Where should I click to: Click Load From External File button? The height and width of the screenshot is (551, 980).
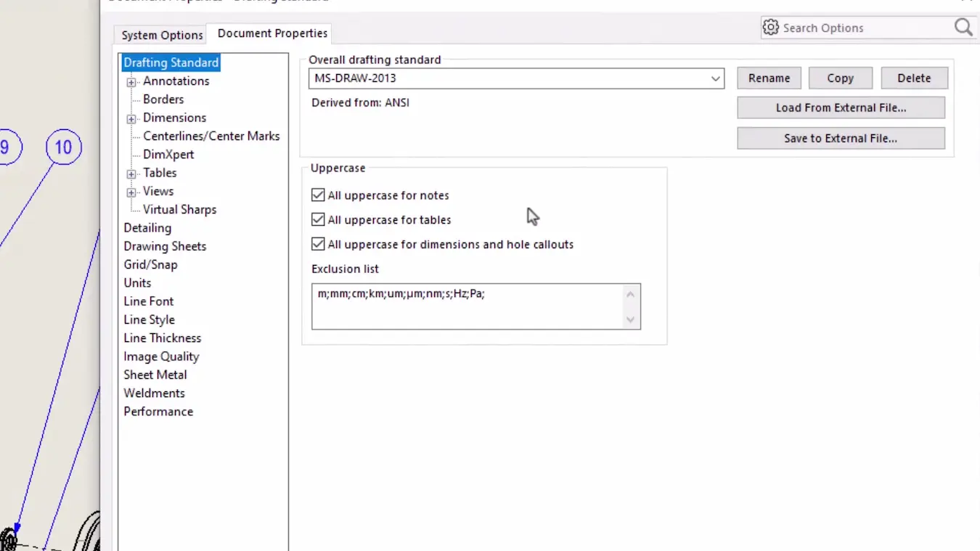841,108
